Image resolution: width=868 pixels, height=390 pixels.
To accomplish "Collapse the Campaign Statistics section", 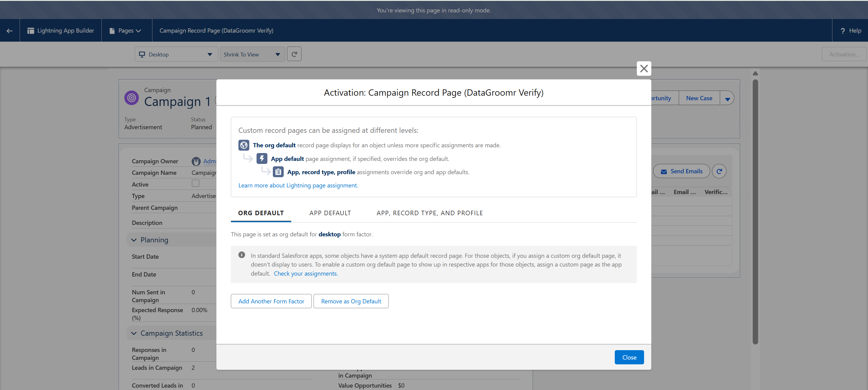I will 134,333.
